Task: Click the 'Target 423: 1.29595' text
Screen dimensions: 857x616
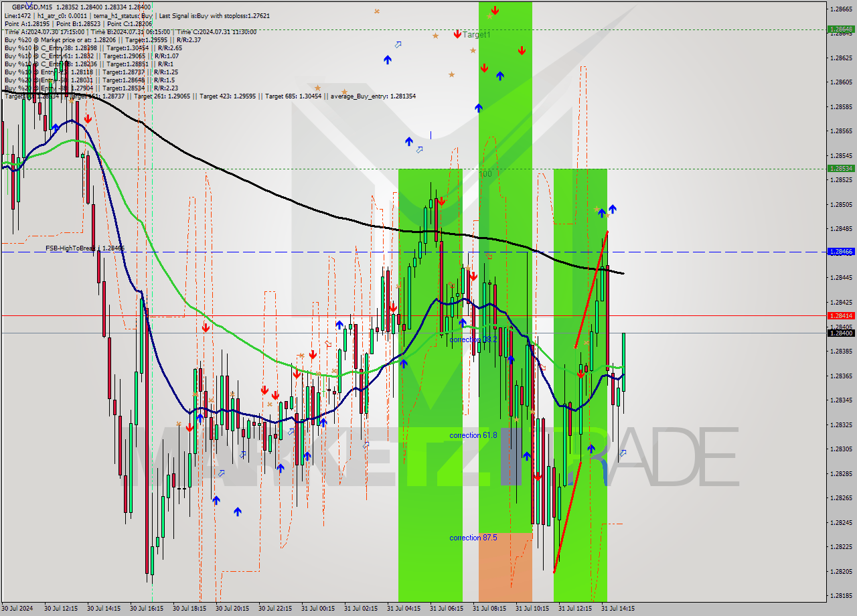Action: pos(228,96)
